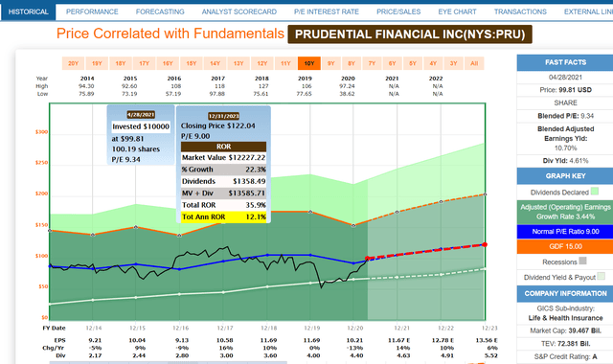
Task: Switch the chart to 8Y
Action: point(352,63)
